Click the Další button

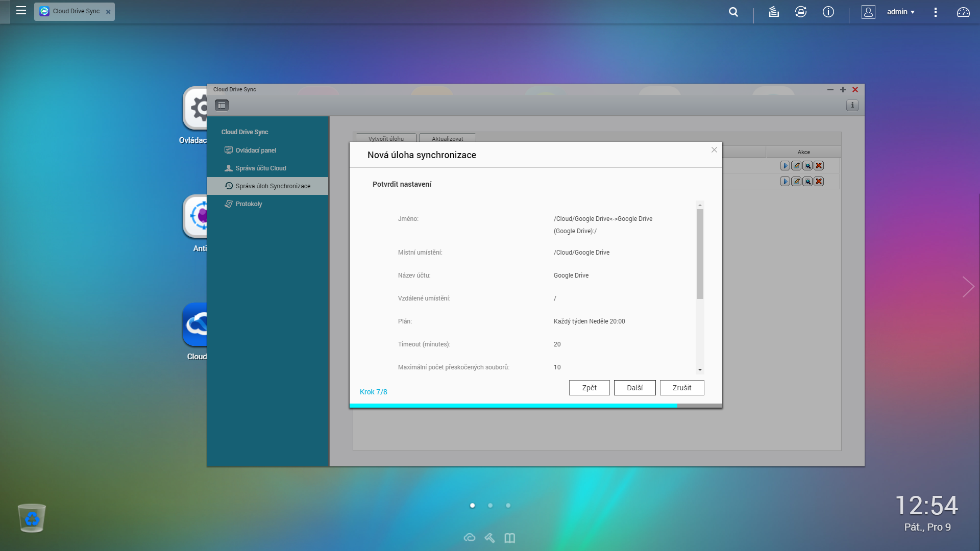point(634,388)
